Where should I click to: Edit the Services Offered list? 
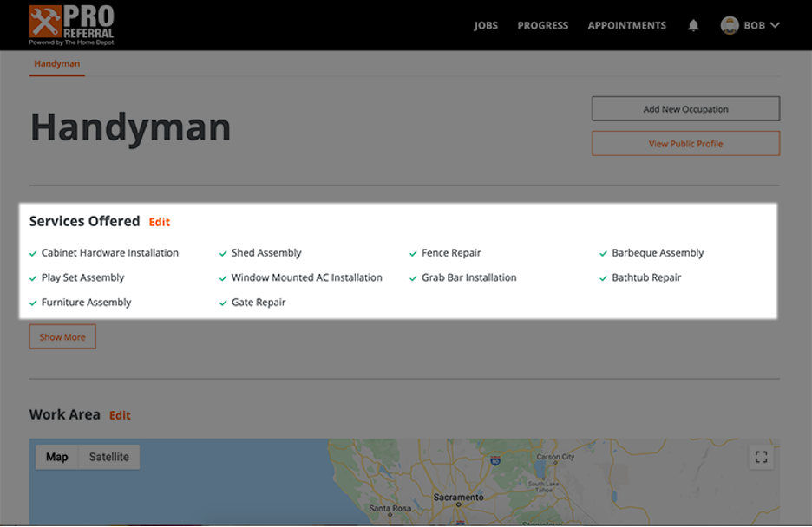(160, 222)
